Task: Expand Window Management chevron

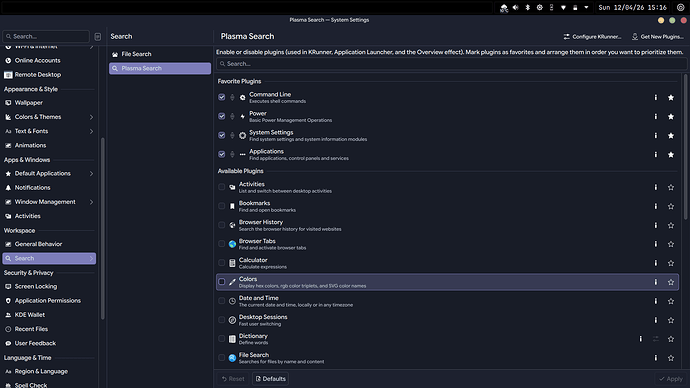Action: [91, 202]
